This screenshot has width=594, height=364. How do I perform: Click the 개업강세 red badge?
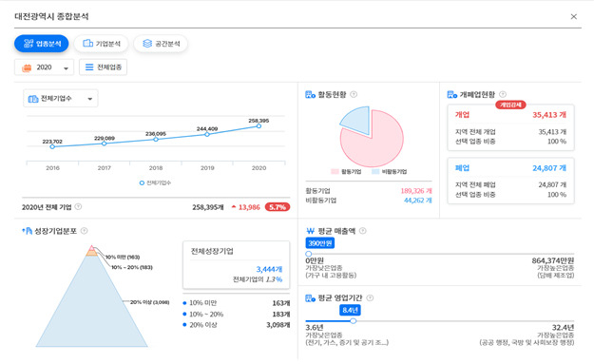pyautogui.click(x=510, y=105)
